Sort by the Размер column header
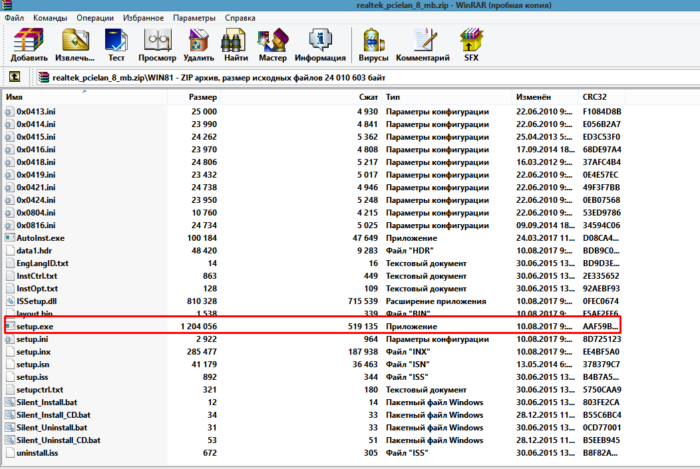Image resolution: width=700 pixels, height=469 pixels. (x=194, y=97)
